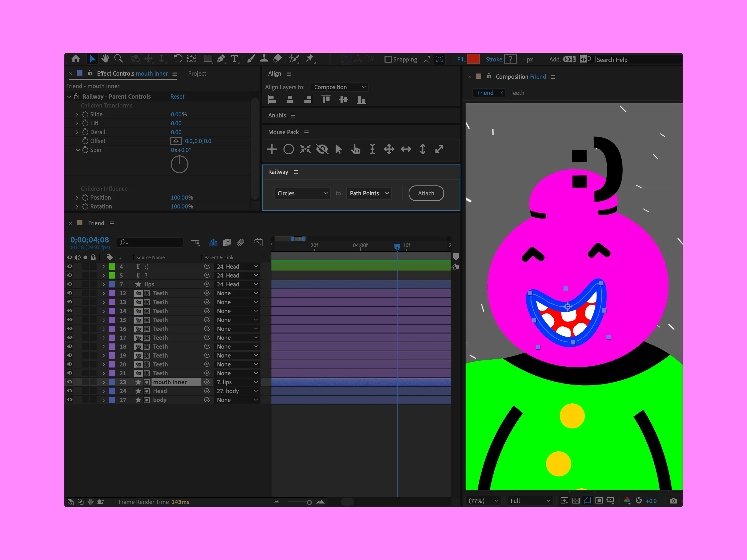Click the Fill color swatch
Screen dimensions: 747x560
[474, 59]
